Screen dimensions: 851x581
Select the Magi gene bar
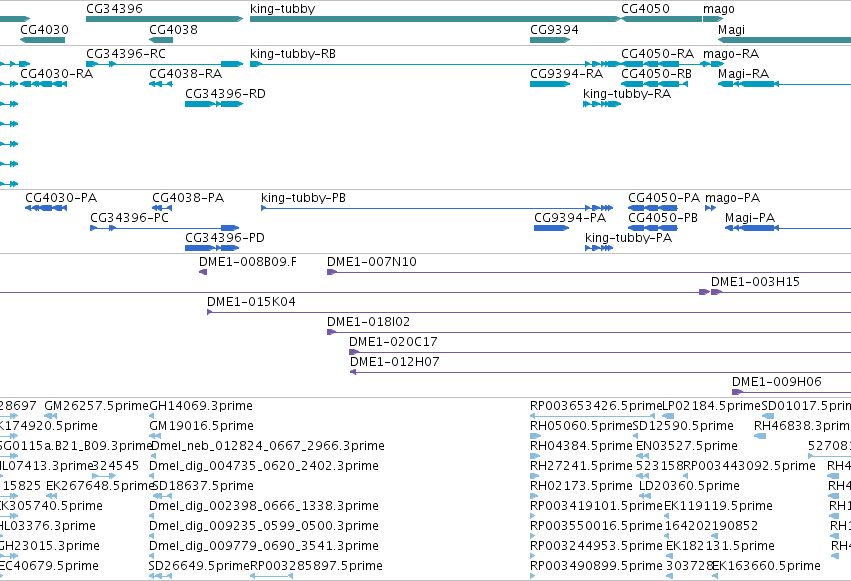pyautogui.click(x=784, y=40)
